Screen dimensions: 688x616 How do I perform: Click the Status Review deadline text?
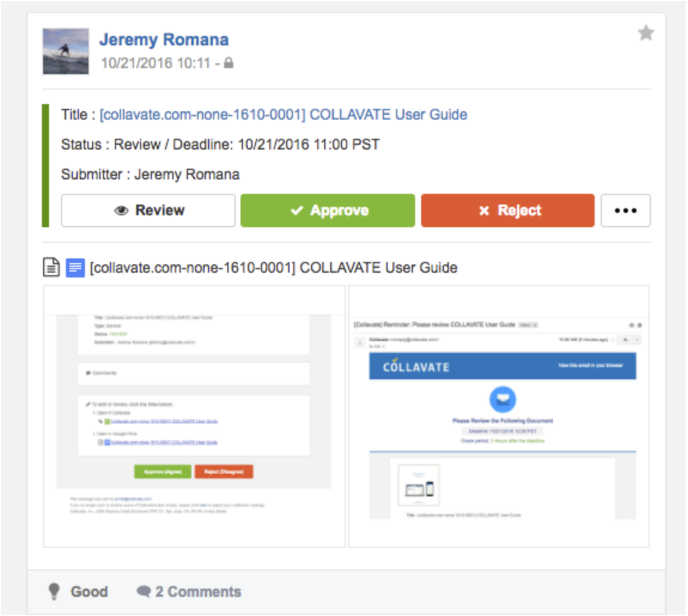[x=220, y=144]
